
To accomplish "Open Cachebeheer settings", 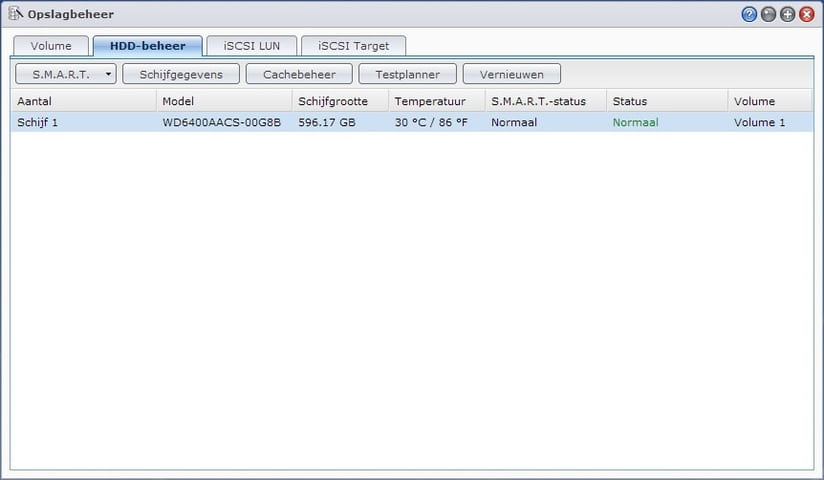I will 299,74.
